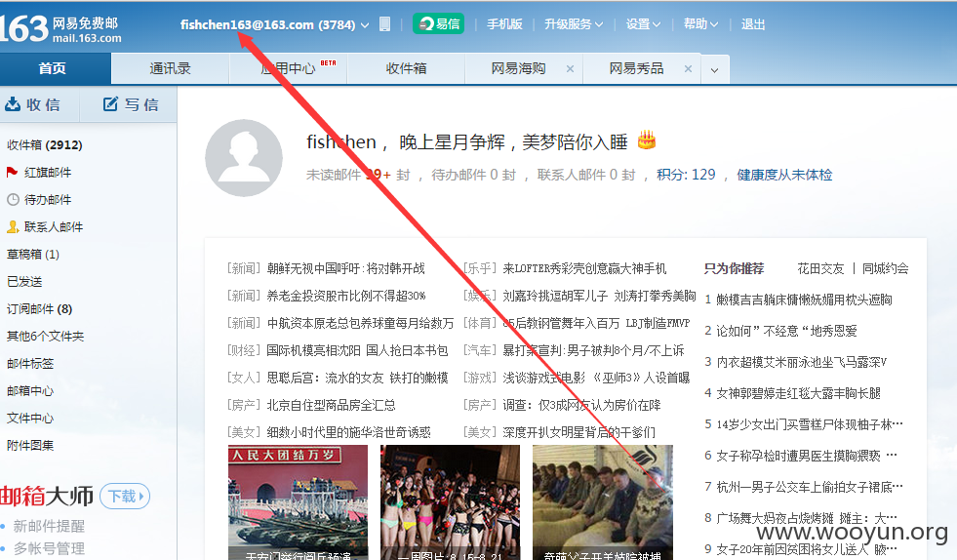Click 多帐号管理 under 邮箱大师

[x=49, y=548]
